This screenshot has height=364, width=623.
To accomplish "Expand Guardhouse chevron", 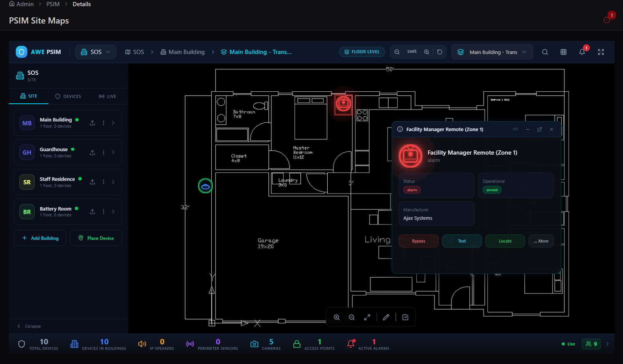I will tap(113, 152).
